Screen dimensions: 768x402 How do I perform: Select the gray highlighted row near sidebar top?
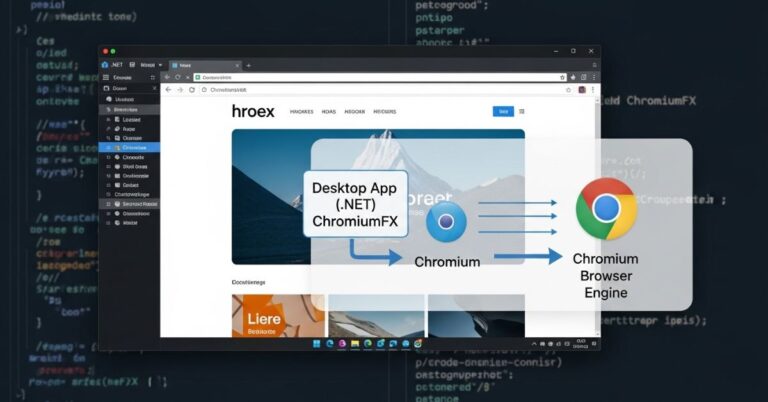pos(129,110)
